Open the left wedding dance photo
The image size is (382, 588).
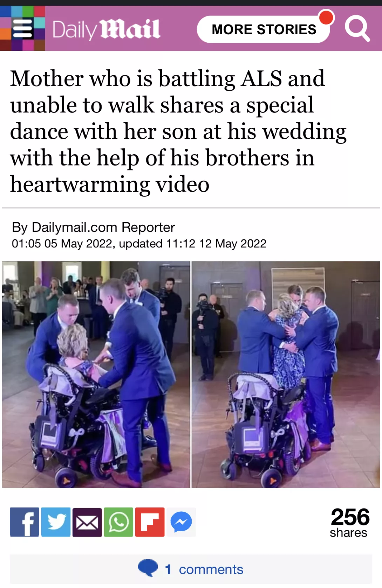click(x=96, y=374)
